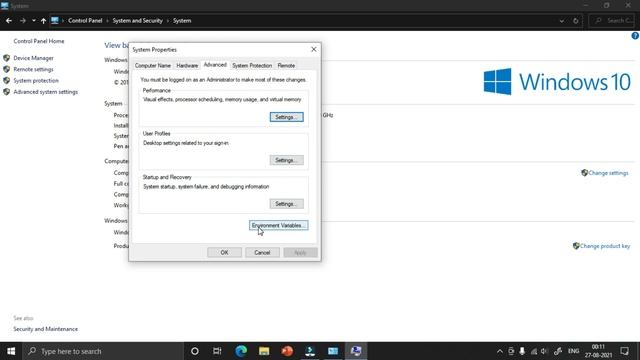640x360 pixels.
Task: Switch to Hardware tab
Action: pyautogui.click(x=187, y=65)
